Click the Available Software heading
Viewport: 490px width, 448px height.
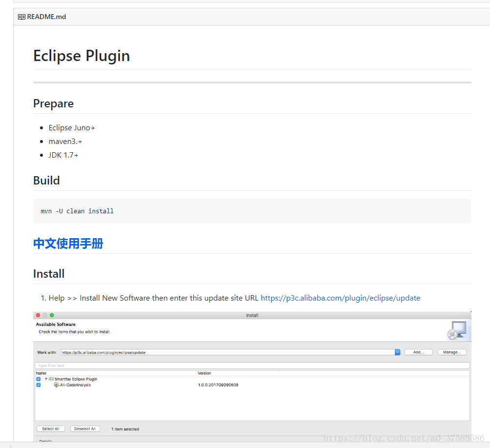(x=56, y=324)
